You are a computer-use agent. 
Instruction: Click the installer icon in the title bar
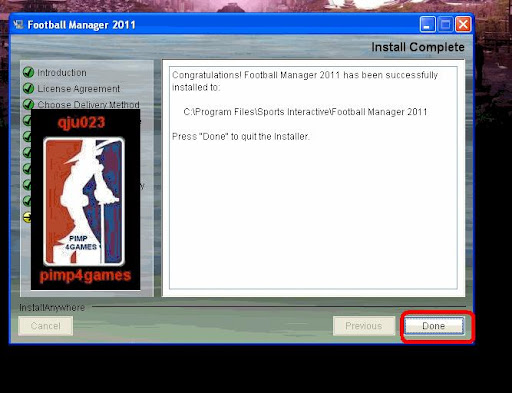tap(19, 25)
